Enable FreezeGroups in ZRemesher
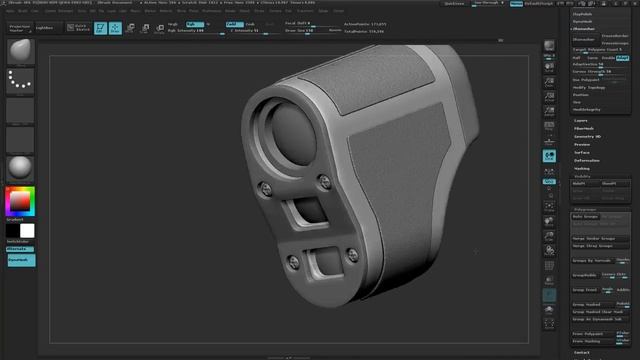 pyautogui.click(x=615, y=43)
